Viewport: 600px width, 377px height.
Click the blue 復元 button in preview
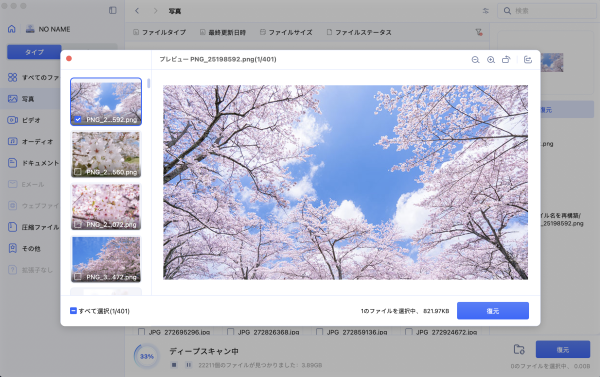(493, 311)
